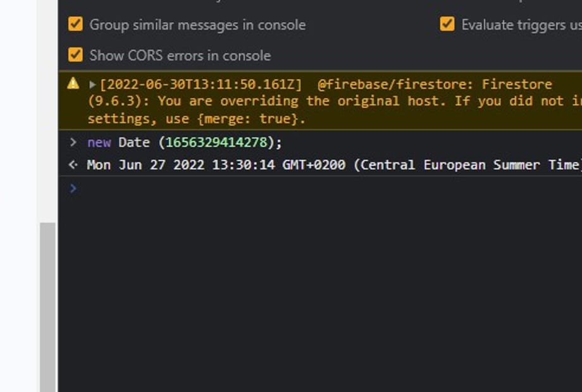
Task: Click the purple new keyword
Action: coord(99,142)
